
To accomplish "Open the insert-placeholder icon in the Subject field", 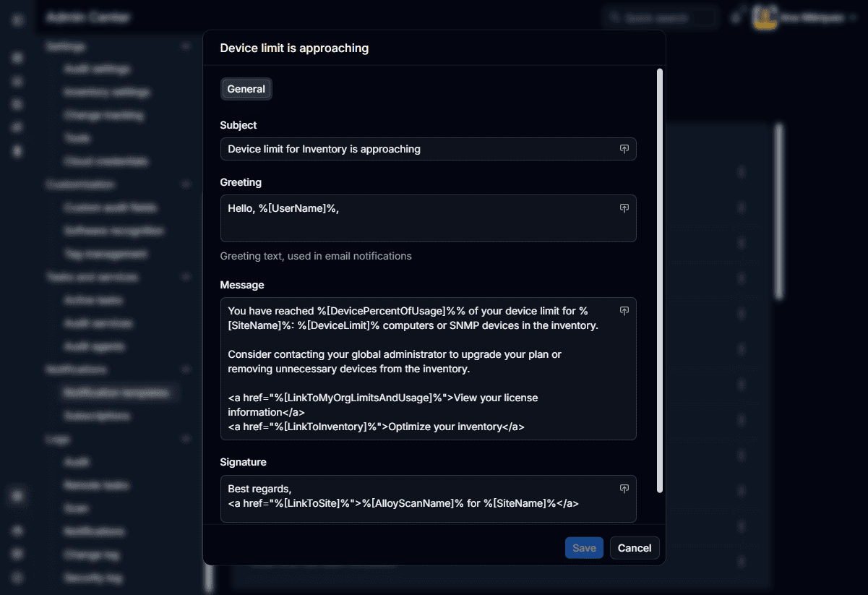I will 624,149.
